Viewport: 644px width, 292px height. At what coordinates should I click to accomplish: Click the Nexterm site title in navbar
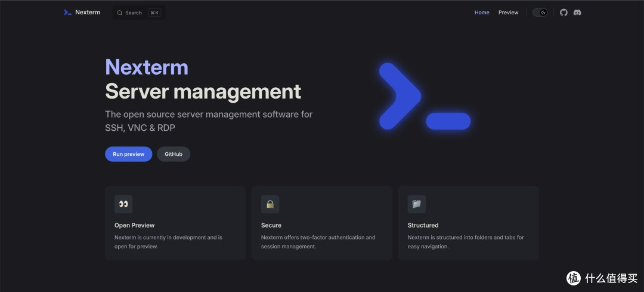[x=88, y=13]
